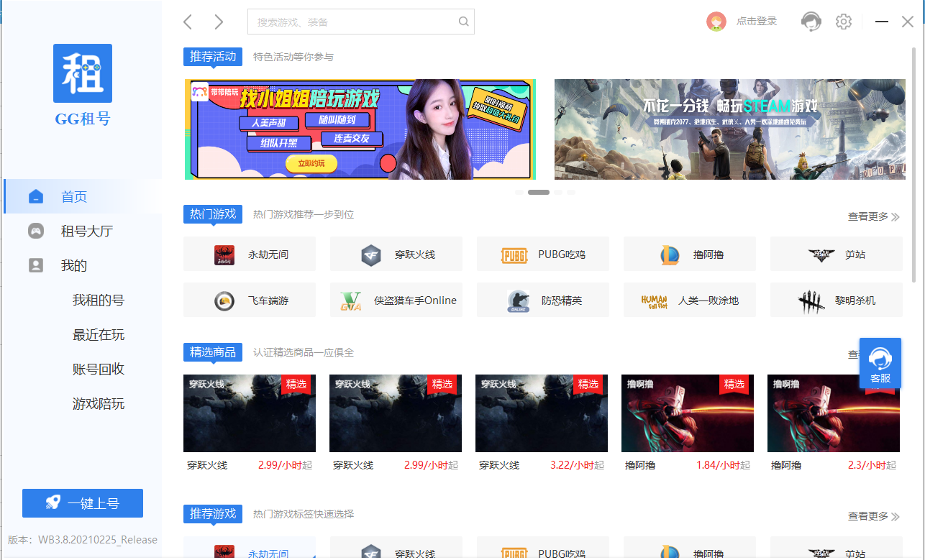The image size is (925, 560).
Task: Select the 永劫无间 hot game tile
Action: (x=250, y=254)
